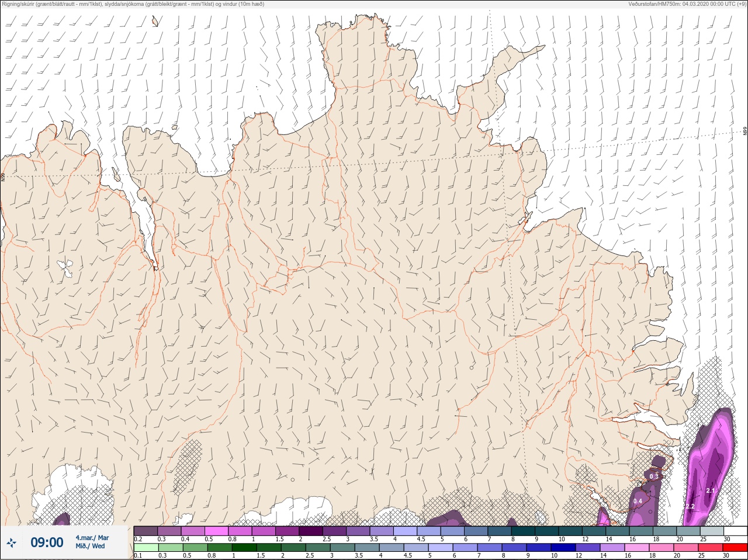Click the 2.1 precipitation value on the map
The height and width of the screenshot is (560, 748).
coord(711,490)
